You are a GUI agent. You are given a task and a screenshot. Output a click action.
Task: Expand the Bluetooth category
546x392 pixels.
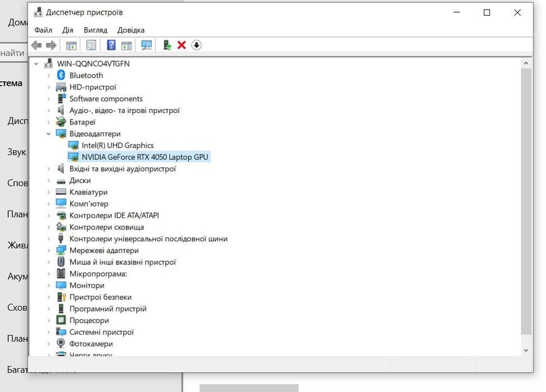click(49, 76)
